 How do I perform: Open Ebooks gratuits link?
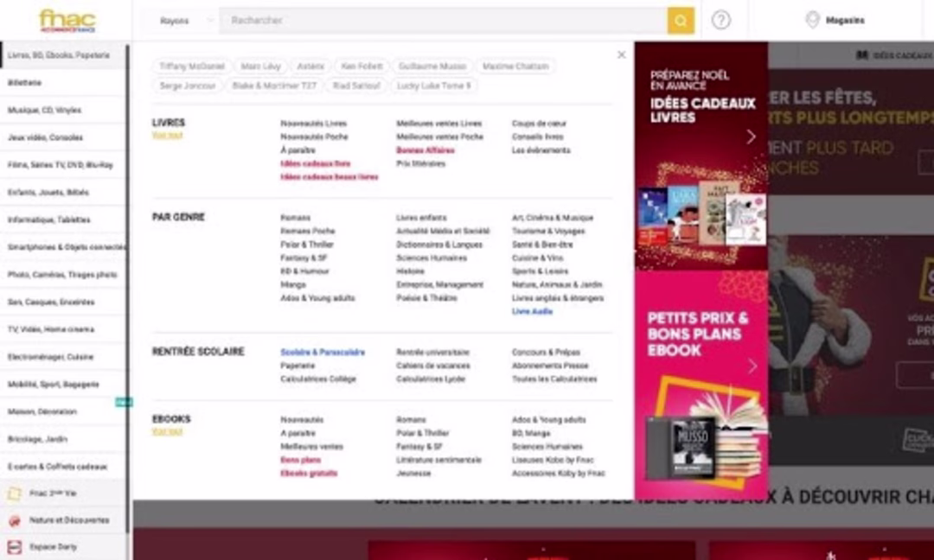click(x=309, y=474)
